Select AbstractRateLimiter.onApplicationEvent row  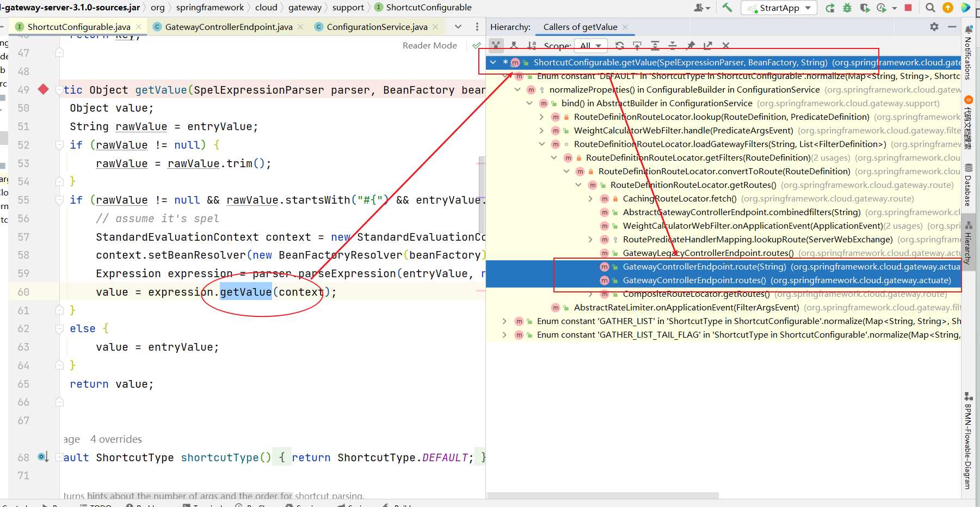point(724,308)
